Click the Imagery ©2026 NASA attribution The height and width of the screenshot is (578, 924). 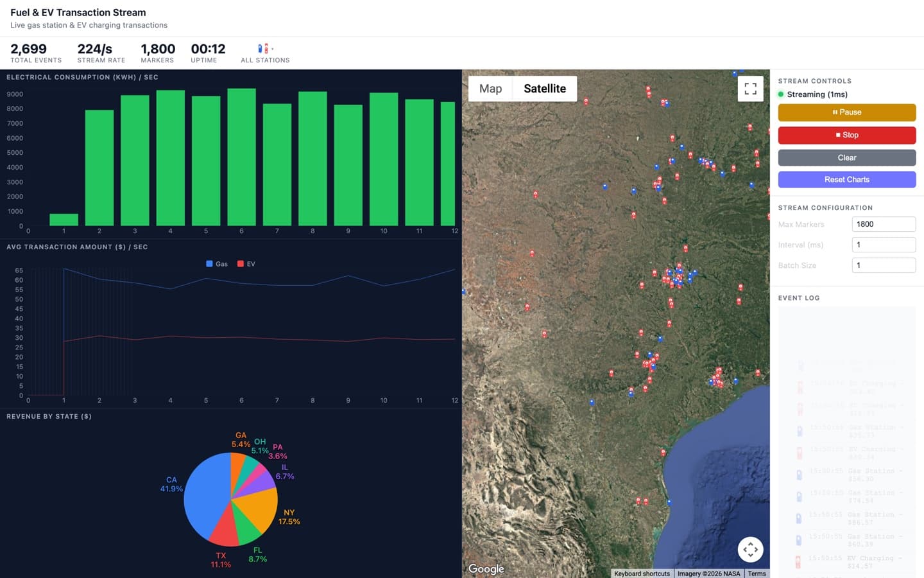(708, 574)
